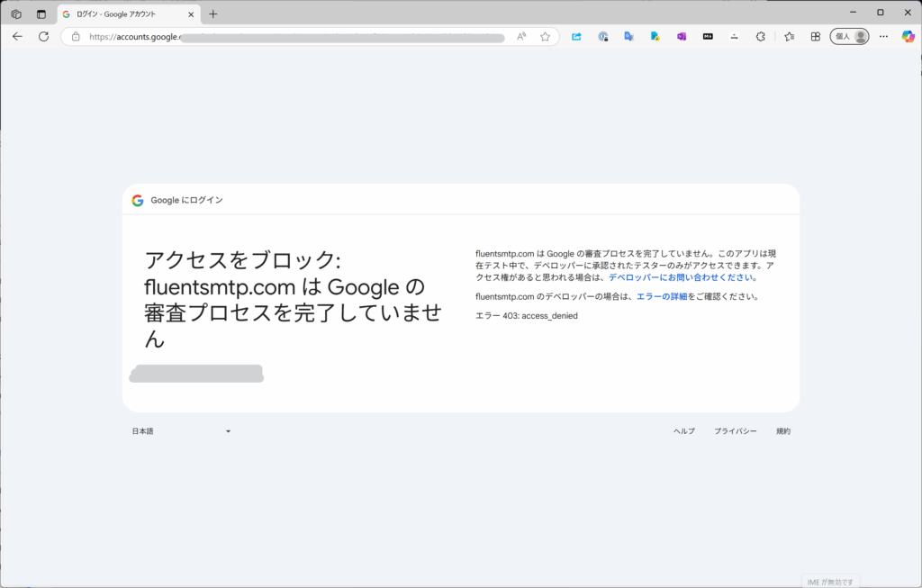Viewport: 922px width, 588px height.
Task: Open the black Markdown extension icon
Action: point(708,36)
